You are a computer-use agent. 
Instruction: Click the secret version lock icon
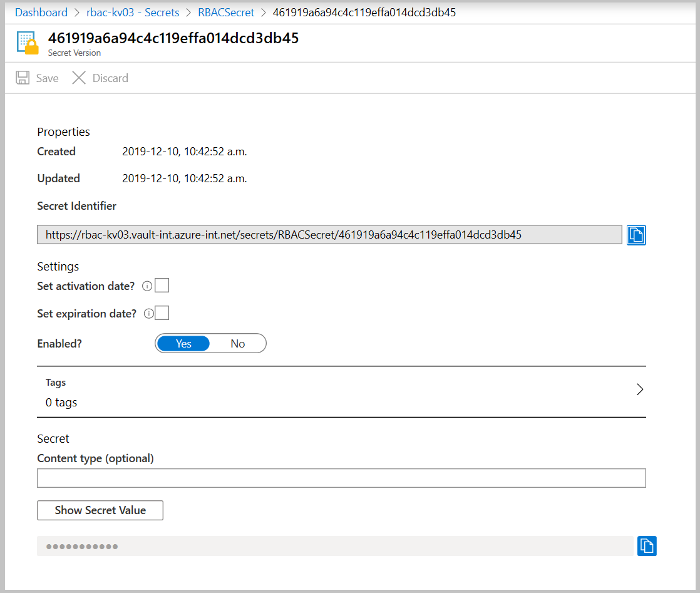coord(28,43)
